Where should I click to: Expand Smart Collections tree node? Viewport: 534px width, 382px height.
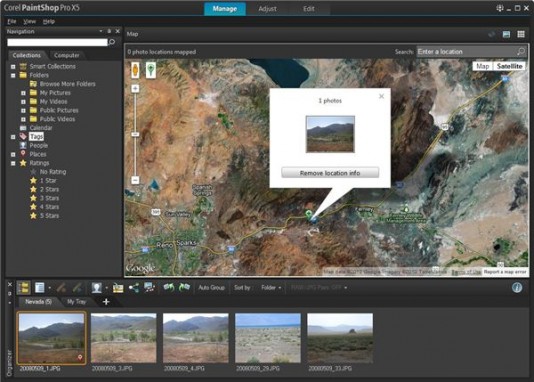13,67
